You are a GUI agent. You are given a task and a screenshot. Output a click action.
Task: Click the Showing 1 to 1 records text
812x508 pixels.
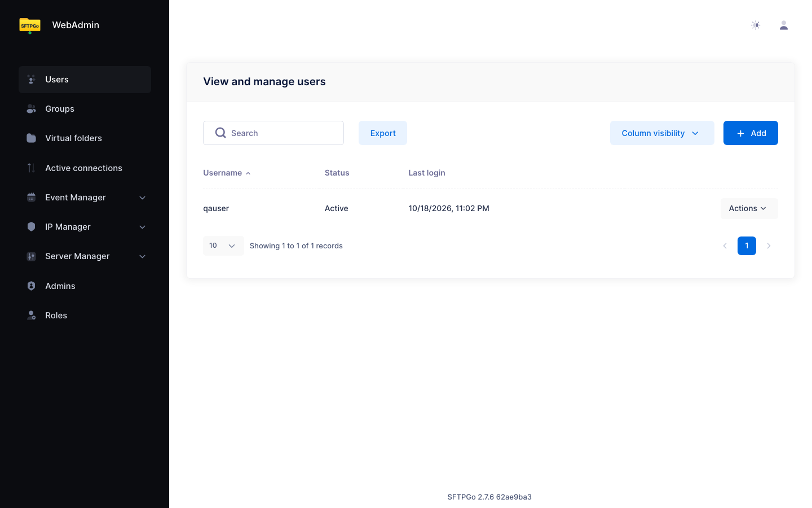tap(296, 246)
